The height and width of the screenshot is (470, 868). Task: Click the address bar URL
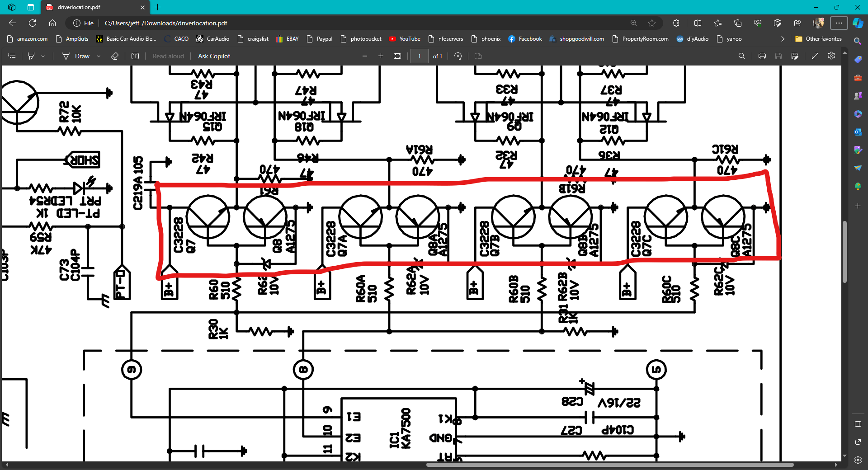tap(166, 23)
